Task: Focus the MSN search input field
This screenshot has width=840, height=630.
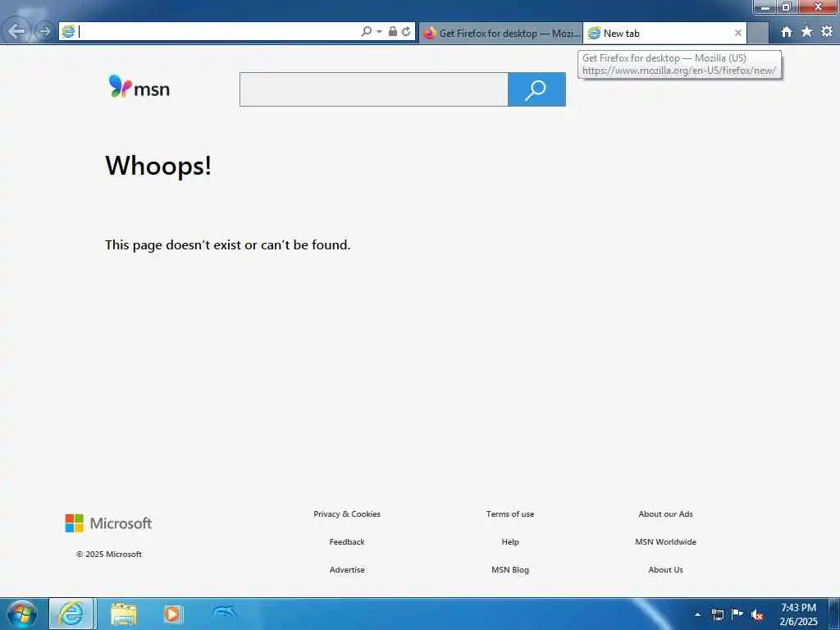Action: coord(373,89)
